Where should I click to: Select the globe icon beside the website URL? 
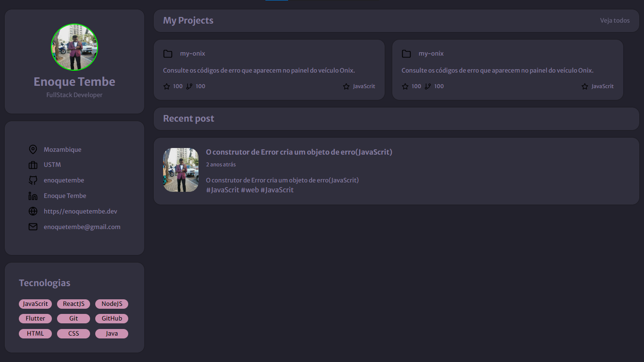tap(33, 211)
